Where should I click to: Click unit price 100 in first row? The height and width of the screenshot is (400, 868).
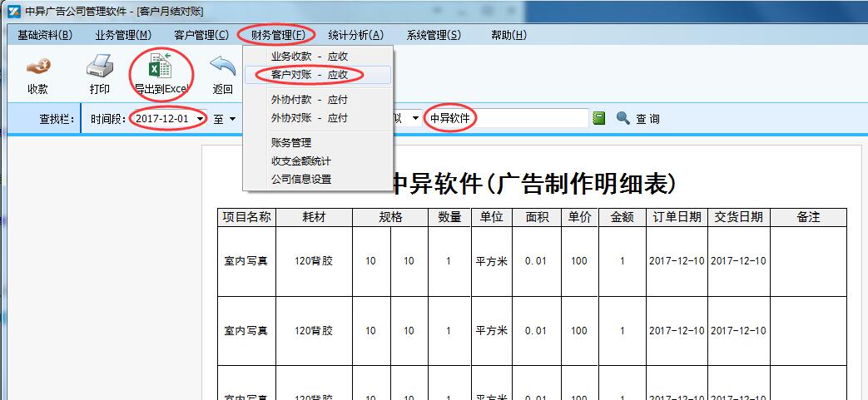coord(579,260)
